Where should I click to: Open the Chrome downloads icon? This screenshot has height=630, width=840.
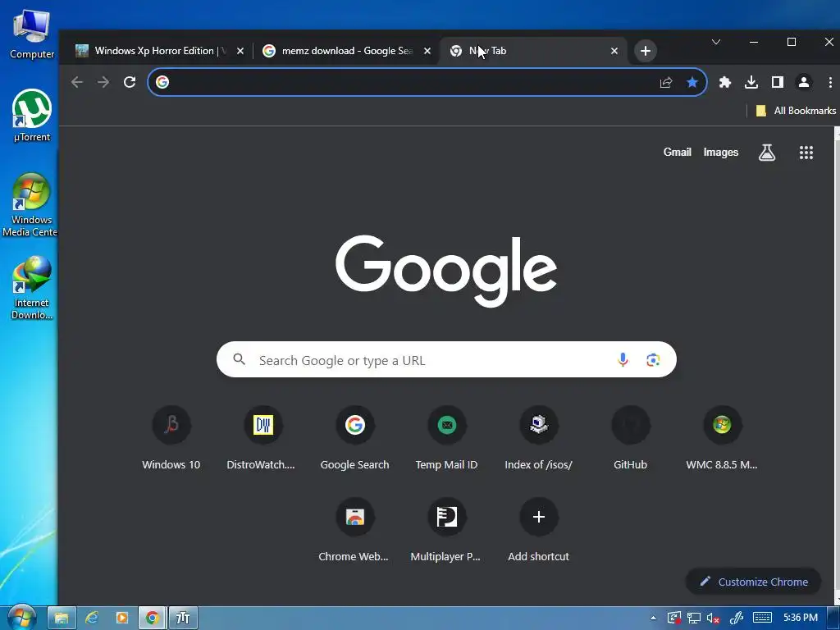(751, 82)
